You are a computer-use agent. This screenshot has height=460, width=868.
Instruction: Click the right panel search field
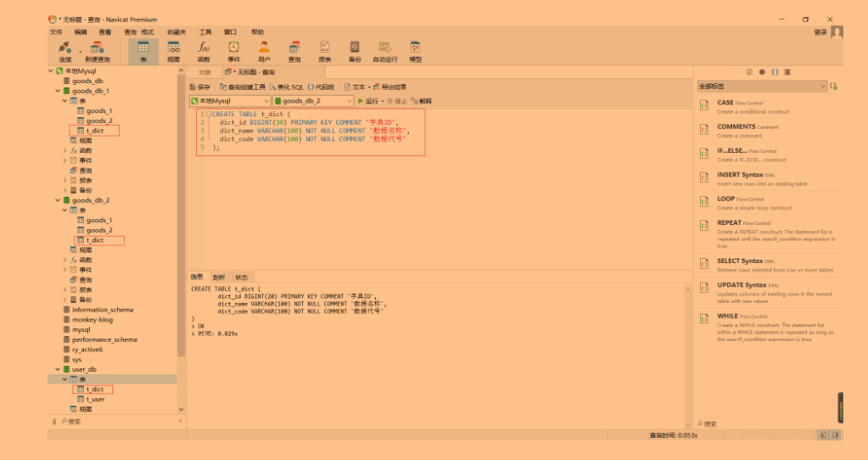pos(767,424)
